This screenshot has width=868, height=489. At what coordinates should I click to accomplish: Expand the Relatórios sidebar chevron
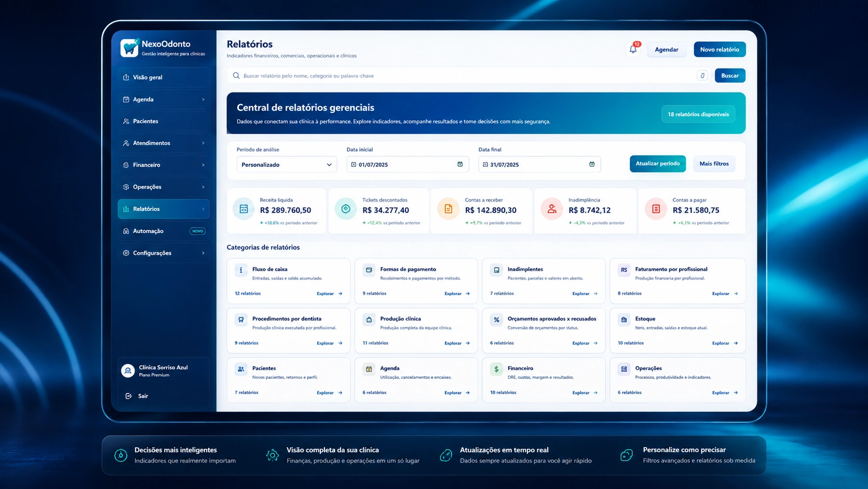(x=203, y=209)
